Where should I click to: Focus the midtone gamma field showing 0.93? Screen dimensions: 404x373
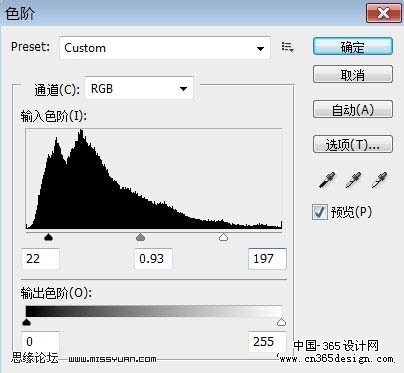(x=153, y=259)
